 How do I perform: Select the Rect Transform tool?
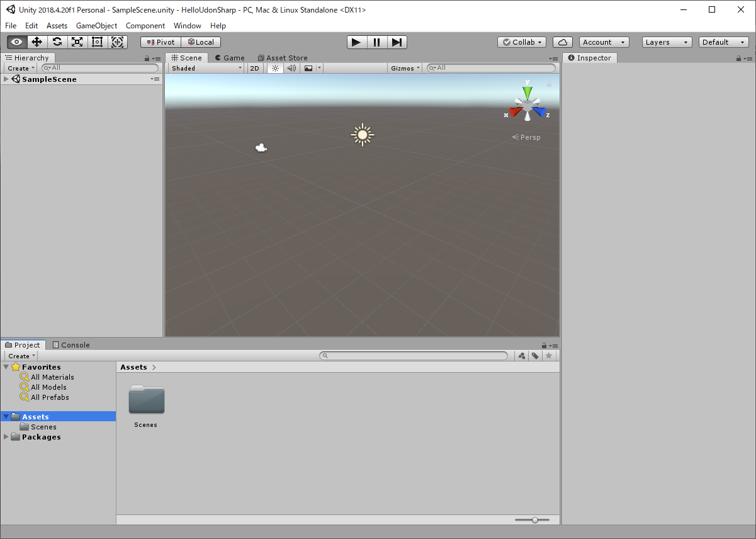click(x=98, y=42)
